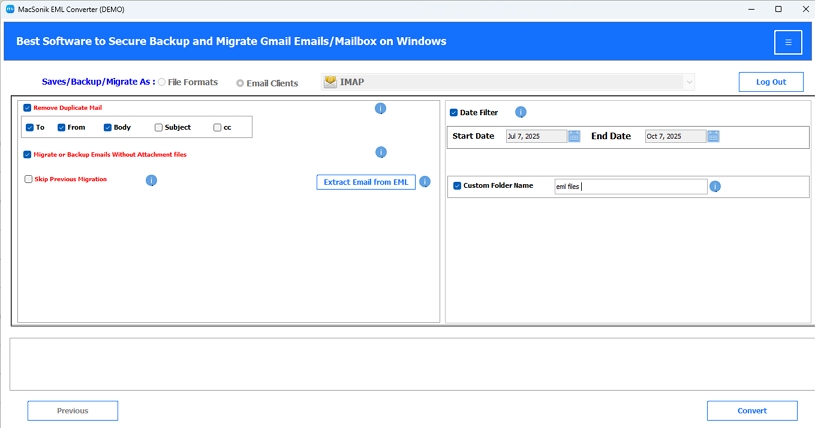Screen dimensions: 815x428
Task: Open the Start Date calendar picker
Action: [x=574, y=136]
